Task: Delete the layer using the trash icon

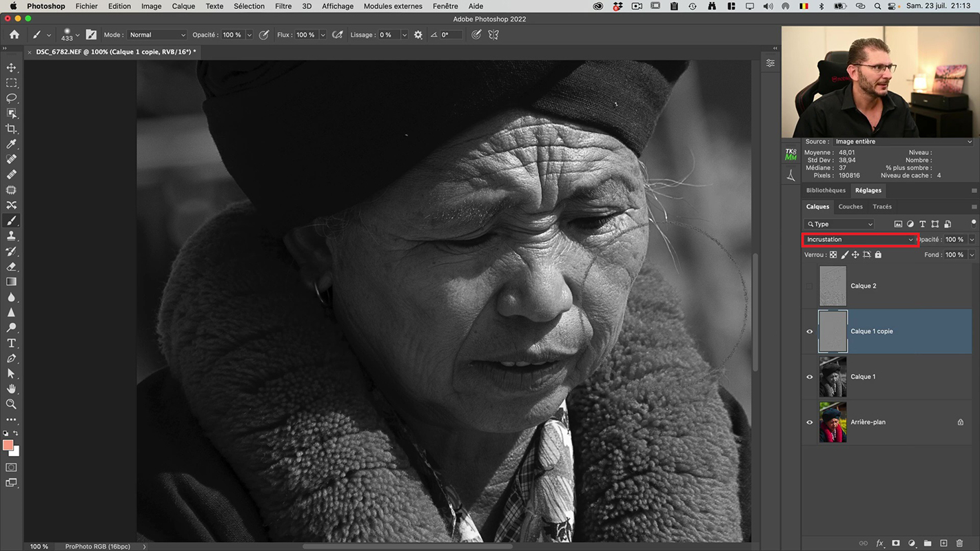Action: pyautogui.click(x=959, y=543)
